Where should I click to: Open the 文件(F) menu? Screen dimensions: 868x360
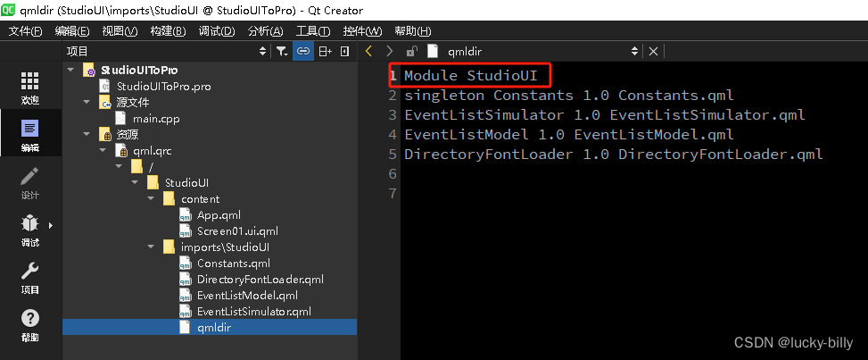tap(25, 31)
